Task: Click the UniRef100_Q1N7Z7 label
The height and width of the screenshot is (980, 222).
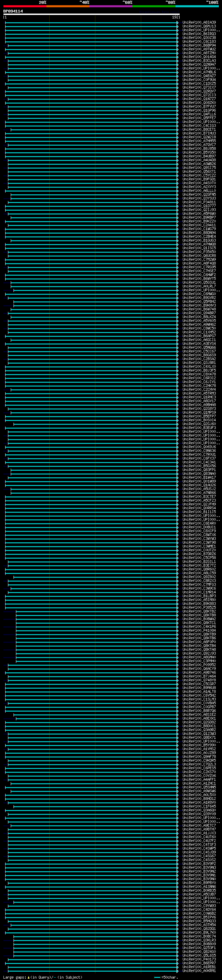Action: (x=199, y=99)
